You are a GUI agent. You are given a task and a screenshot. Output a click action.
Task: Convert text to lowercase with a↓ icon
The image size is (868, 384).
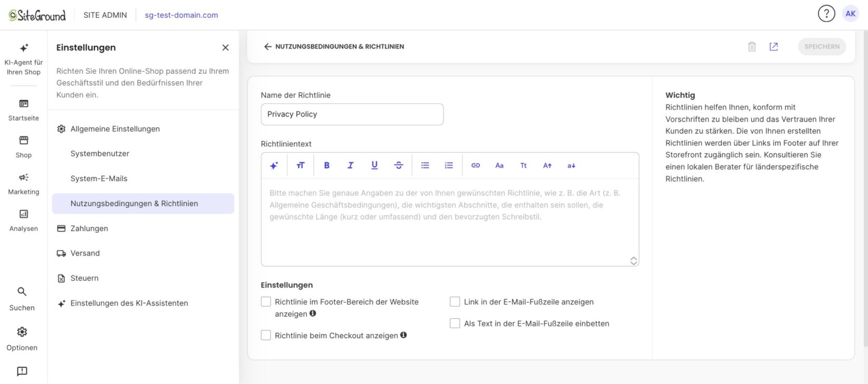pyautogui.click(x=571, y=165)
